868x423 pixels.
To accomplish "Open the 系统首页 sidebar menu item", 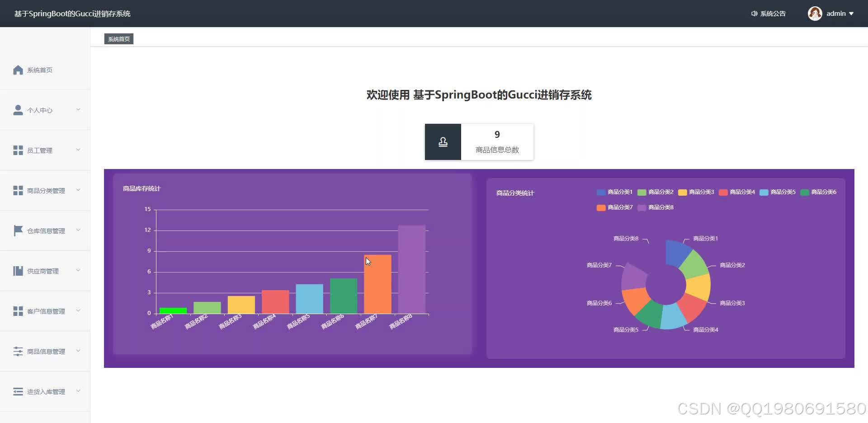I will (x=45, y=70).
